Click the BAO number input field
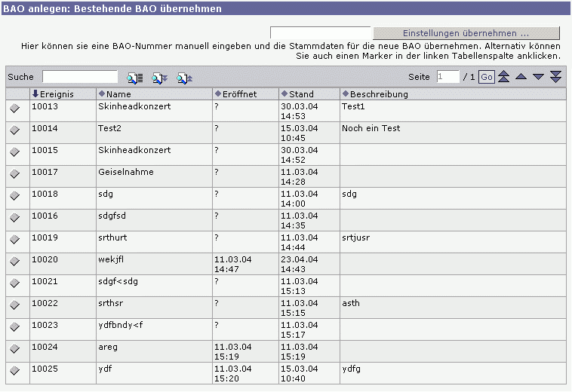Screen dimensions: 572x392 320,33
